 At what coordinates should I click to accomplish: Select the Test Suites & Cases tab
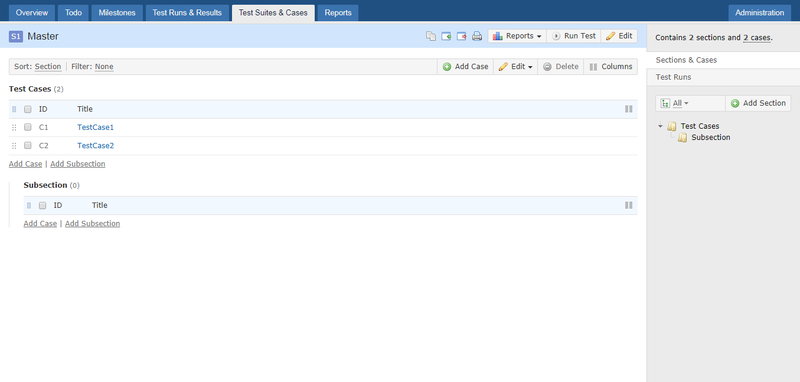273,13
